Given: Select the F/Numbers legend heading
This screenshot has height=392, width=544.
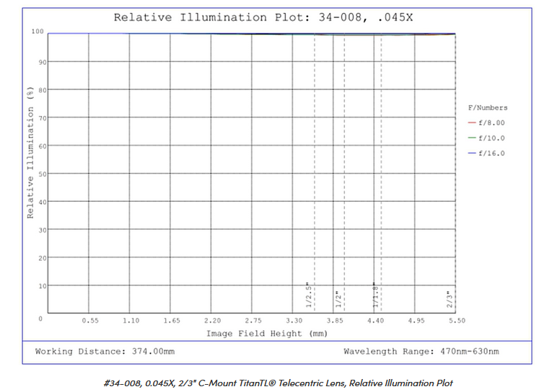Looking at the screenshot, I should [488, 108].
